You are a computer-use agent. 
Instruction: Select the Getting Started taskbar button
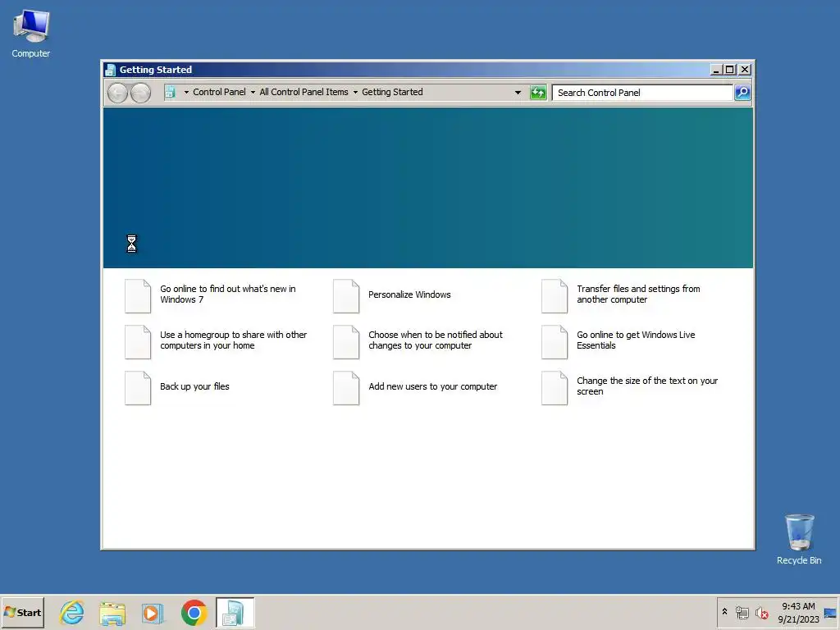[x=235, y=612]
